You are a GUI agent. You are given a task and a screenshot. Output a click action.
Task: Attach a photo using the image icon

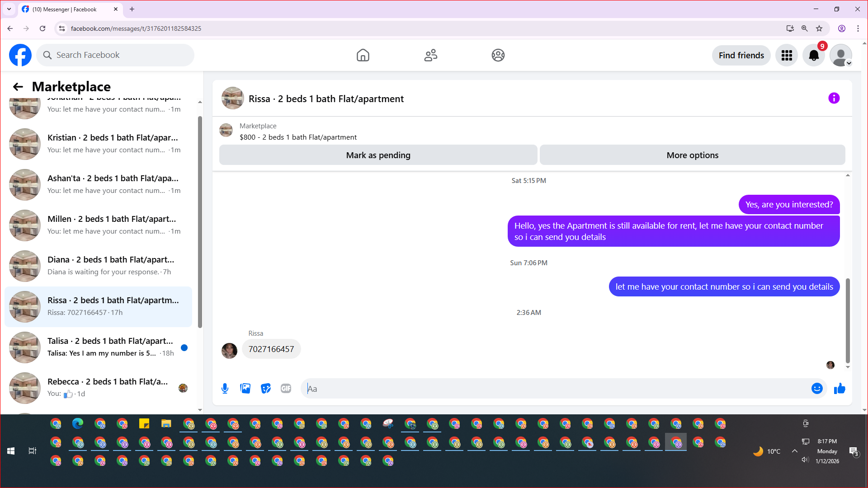(x=245, y=389)
